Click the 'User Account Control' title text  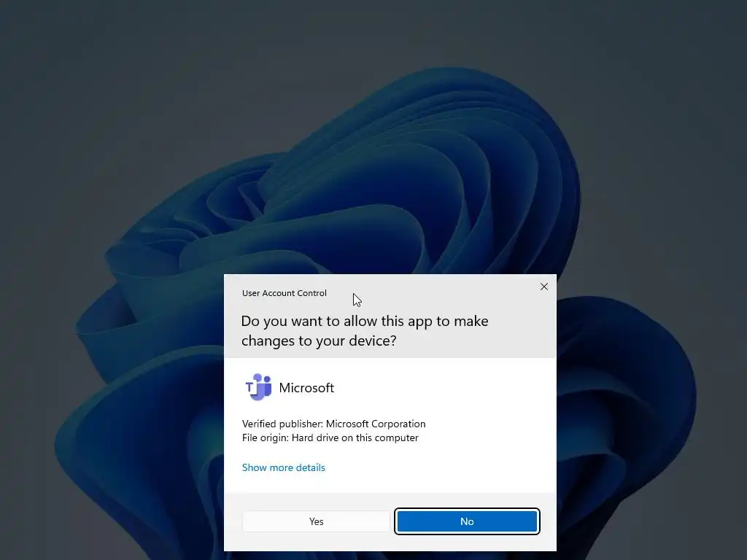285,293
